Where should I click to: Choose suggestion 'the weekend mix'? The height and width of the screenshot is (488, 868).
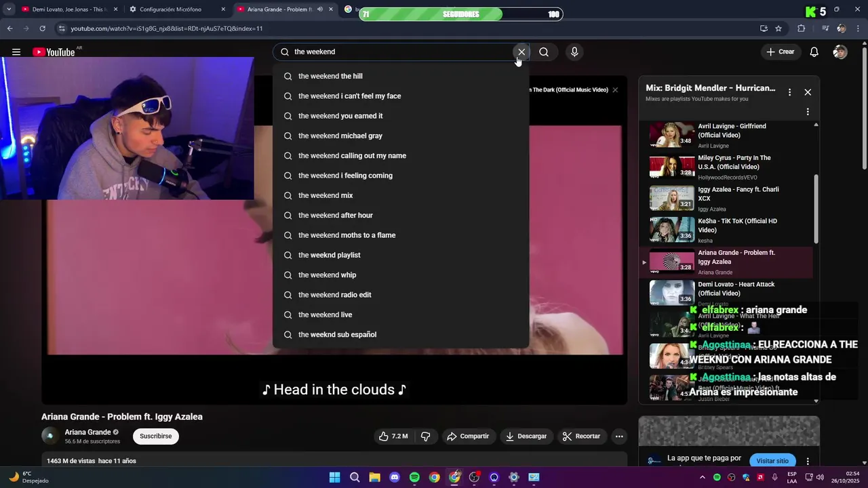pos(401,196)
